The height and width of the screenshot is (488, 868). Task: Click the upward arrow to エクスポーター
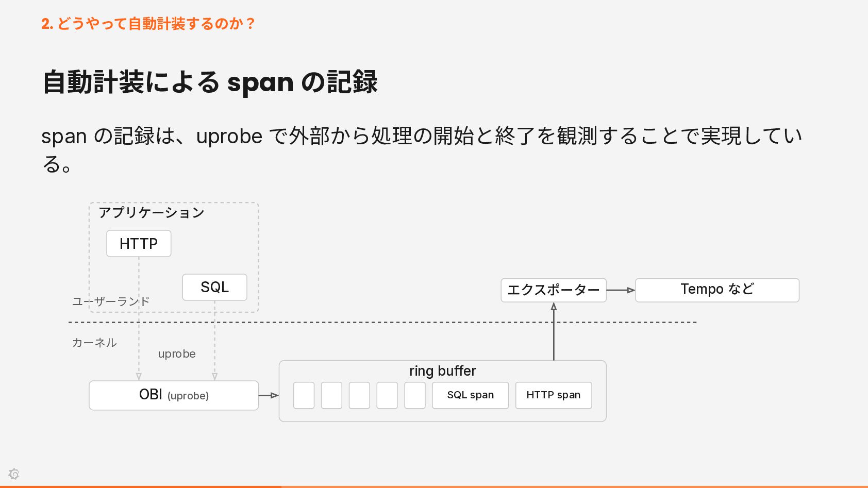554,331
